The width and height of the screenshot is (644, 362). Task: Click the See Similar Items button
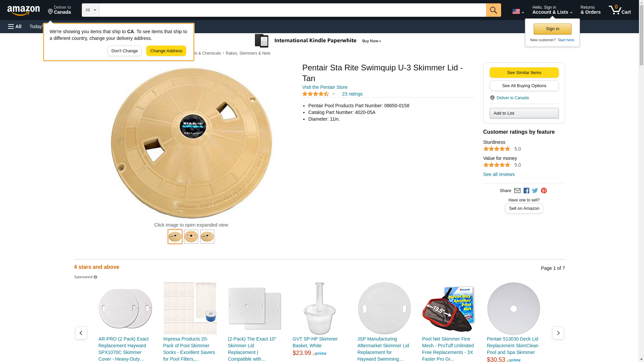click(x=524, y=73)
